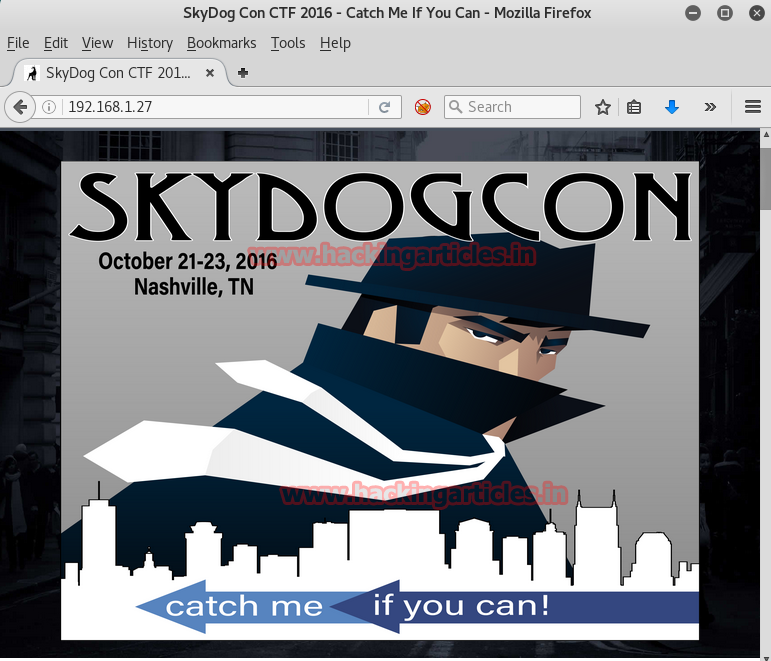The image size is (771, 661).
Task: Click the address bar showing 192.168.1.27
Action: point(216,107)
